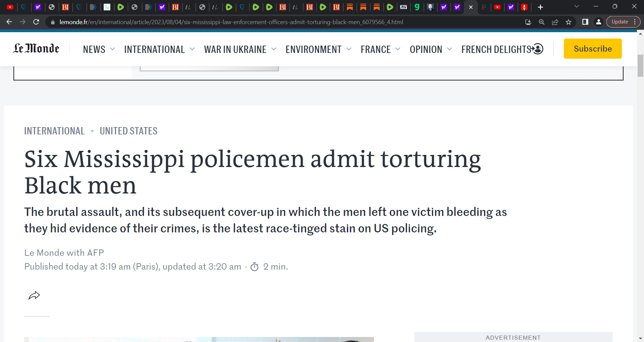Expand the FRANCE chevron

pyautogui.click(x=398, y=49)
